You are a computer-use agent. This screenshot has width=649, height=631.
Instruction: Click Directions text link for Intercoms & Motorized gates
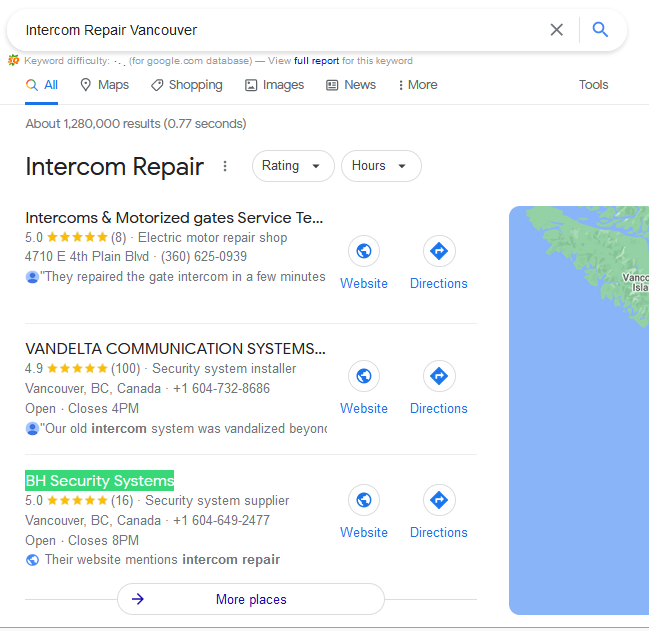click(x=439, y=283)
